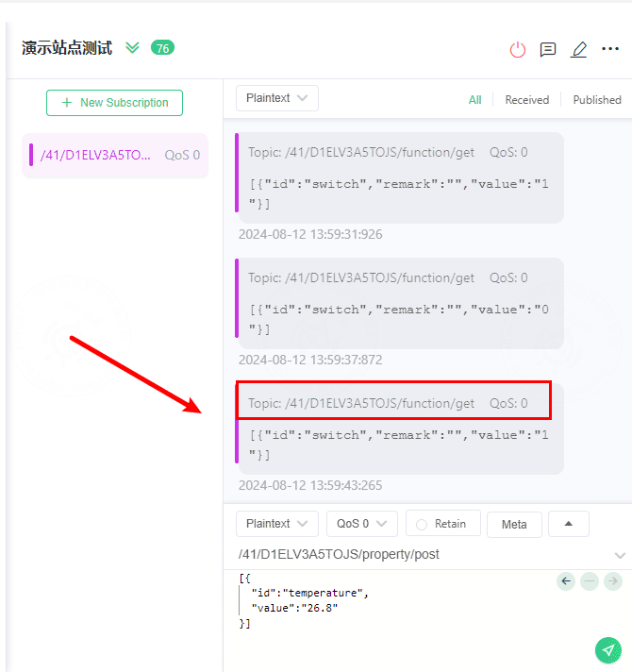This screenshot has width=632, height=672.
Task: Open the new window chat icon
Action: click(x=548, y=49)
